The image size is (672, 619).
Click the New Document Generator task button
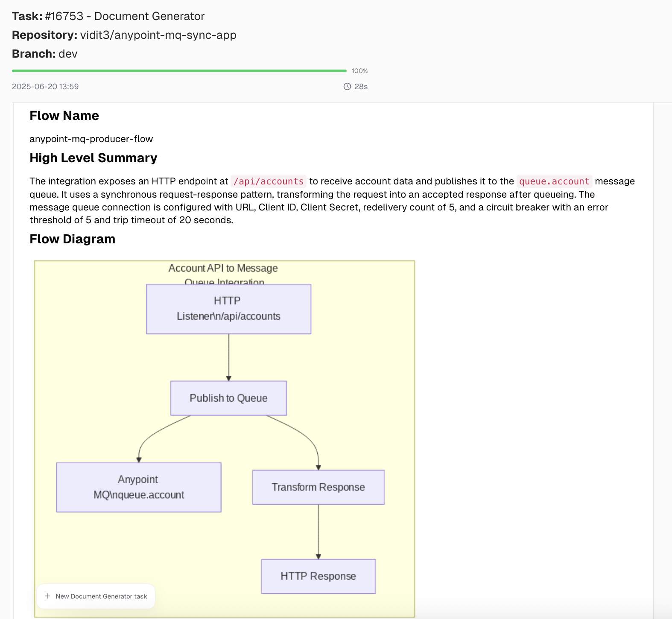96,596
